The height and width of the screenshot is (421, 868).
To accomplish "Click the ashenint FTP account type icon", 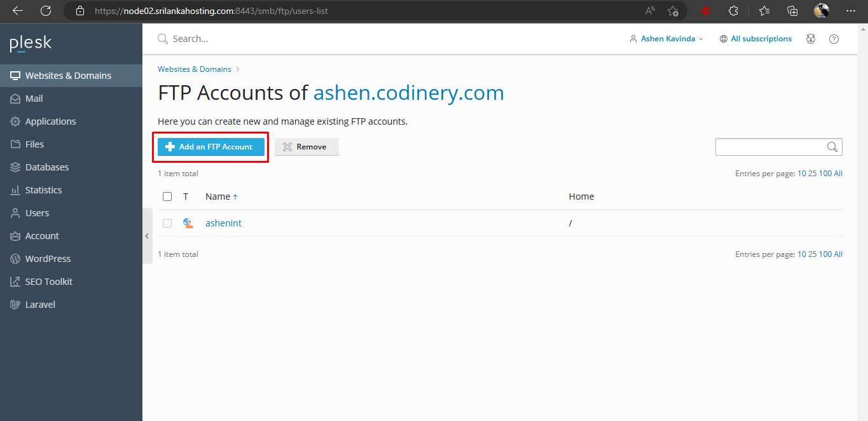I will tap(188, 223).
